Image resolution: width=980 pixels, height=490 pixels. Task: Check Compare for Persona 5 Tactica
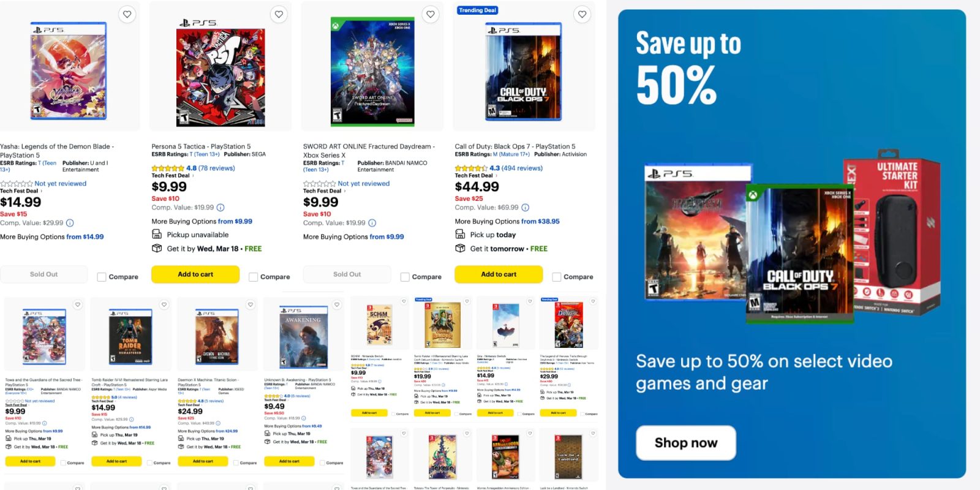point(252,276)
